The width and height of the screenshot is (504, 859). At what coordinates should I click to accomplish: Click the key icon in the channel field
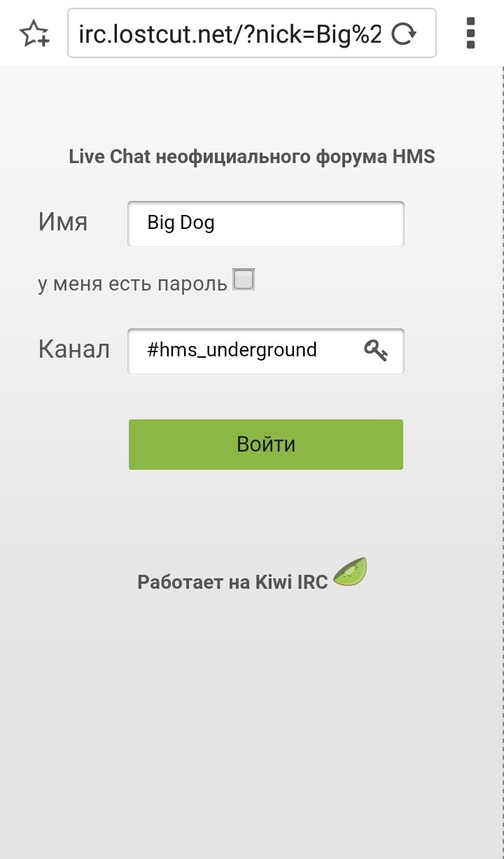(x=376, y=350)
